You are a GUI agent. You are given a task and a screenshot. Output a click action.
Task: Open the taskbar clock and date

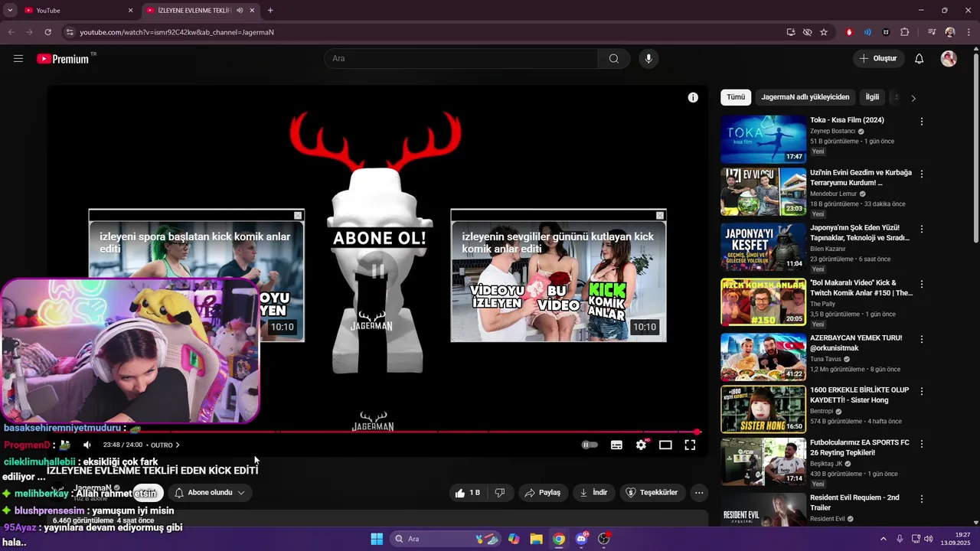(955, 539)
